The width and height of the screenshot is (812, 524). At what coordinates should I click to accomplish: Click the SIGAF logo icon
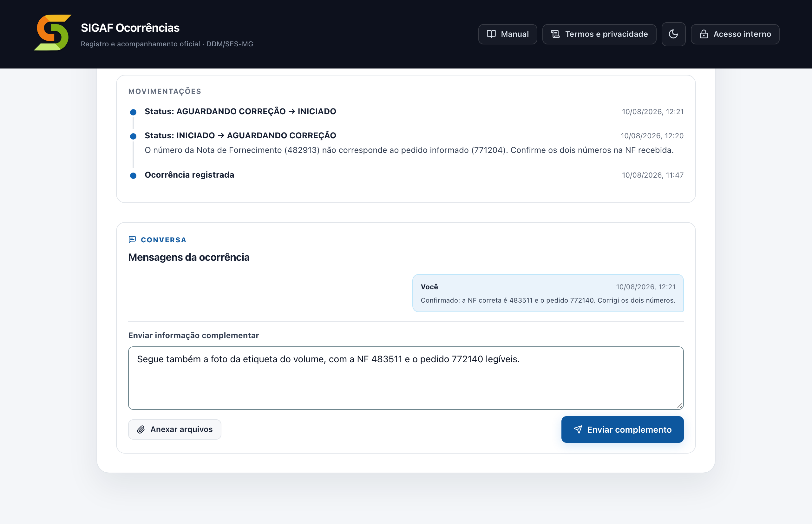53,33
